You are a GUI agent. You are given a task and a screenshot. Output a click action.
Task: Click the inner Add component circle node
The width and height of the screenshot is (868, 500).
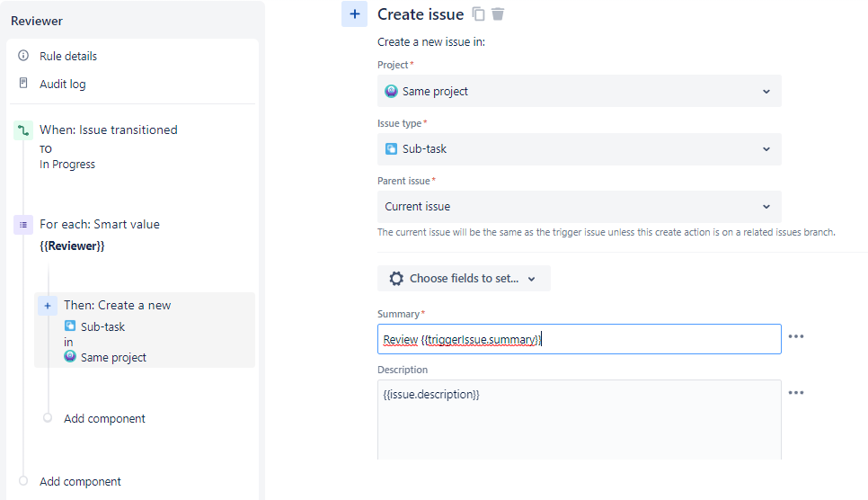pyautogui.click(x=48, y=417)
